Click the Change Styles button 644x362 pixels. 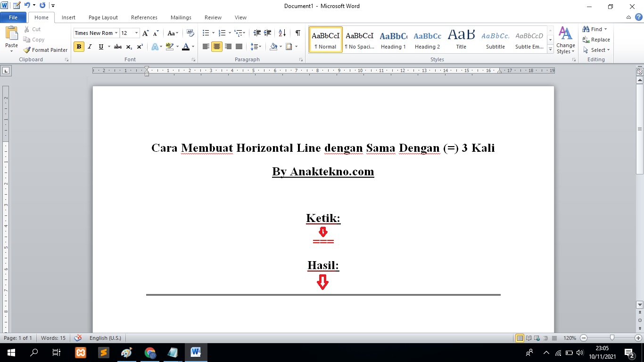pyautogui.click(x=565, y=40)
